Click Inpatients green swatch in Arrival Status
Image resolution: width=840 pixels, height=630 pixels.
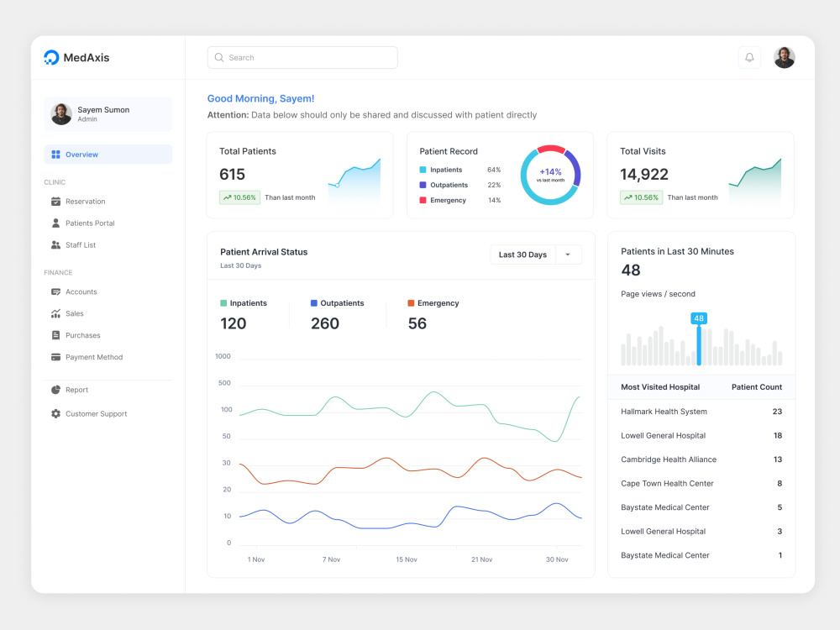point(223,303)
